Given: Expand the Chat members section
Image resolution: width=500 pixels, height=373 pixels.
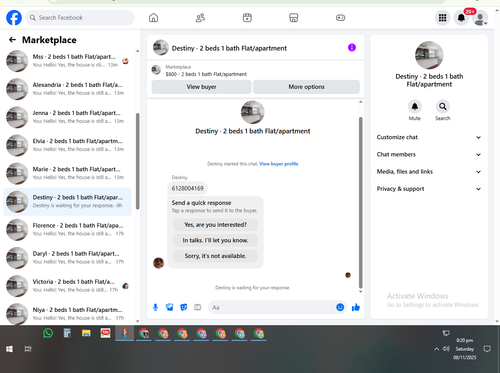Looking at the screenshot, I should coord(429,154).
